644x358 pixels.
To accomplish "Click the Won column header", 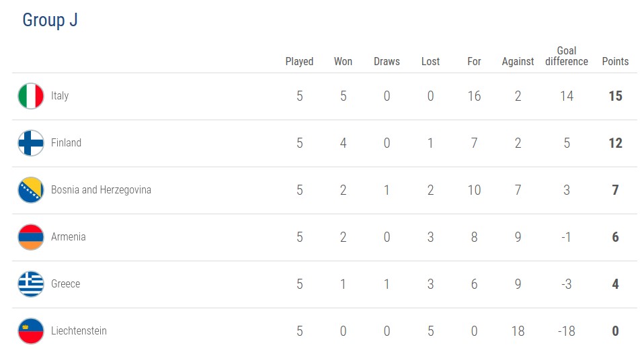I will coord(343,61).
